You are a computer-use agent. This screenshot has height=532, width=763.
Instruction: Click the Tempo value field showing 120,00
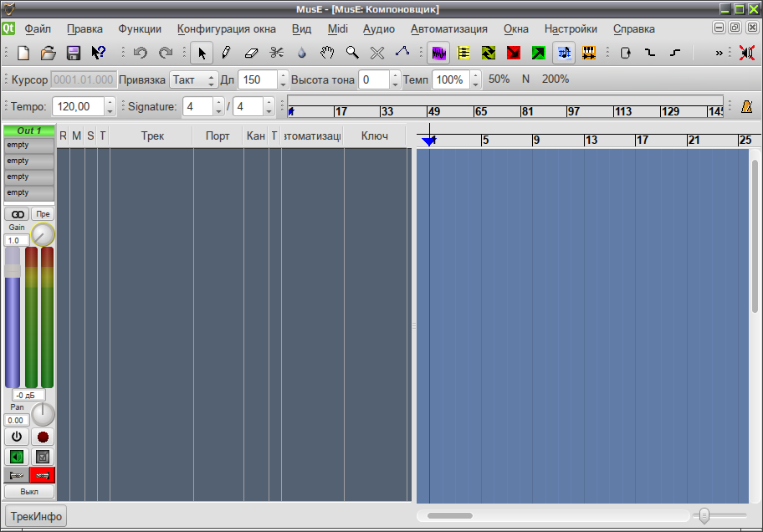pos(79,106)
